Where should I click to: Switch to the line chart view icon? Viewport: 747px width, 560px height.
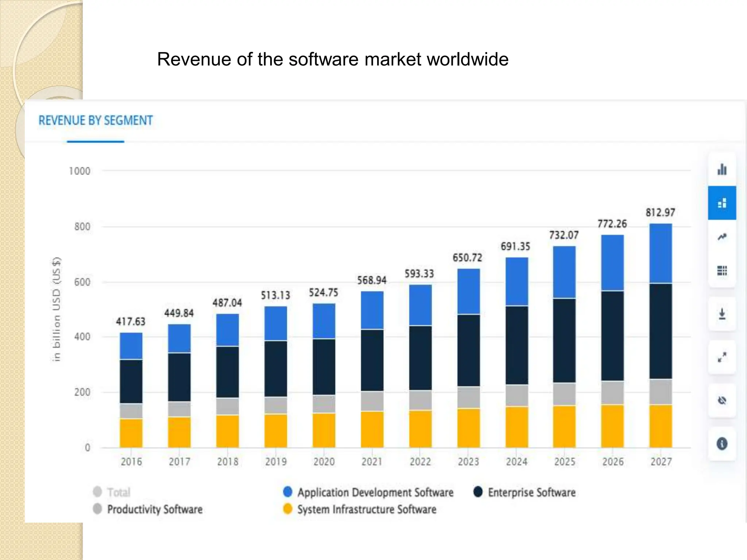[x=722, y=237]
